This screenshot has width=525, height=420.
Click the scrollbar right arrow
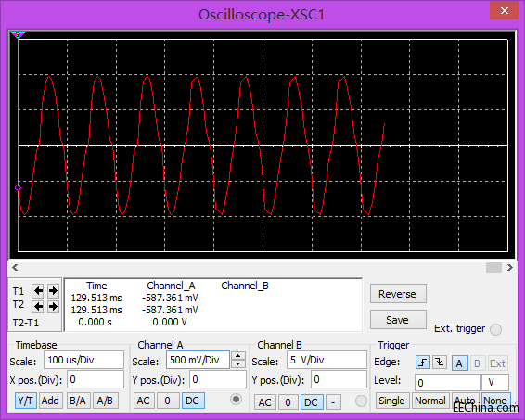(509, 267)
